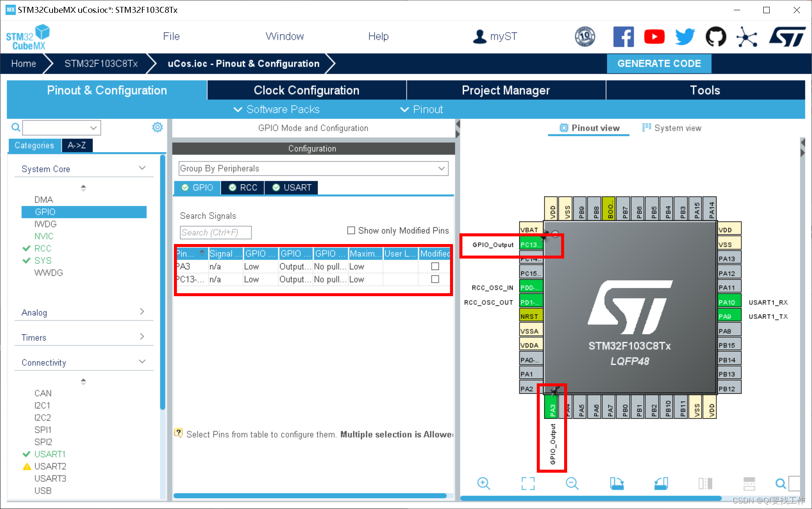This screenshot has width=812, height=509.
Task: Expand the Software Packs menu
Action: (277, 109)
